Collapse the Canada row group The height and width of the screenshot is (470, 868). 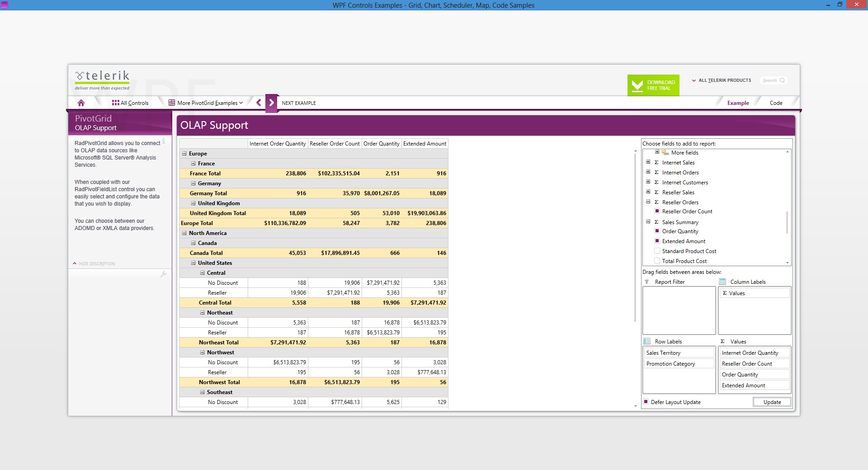tap(193, 243)
